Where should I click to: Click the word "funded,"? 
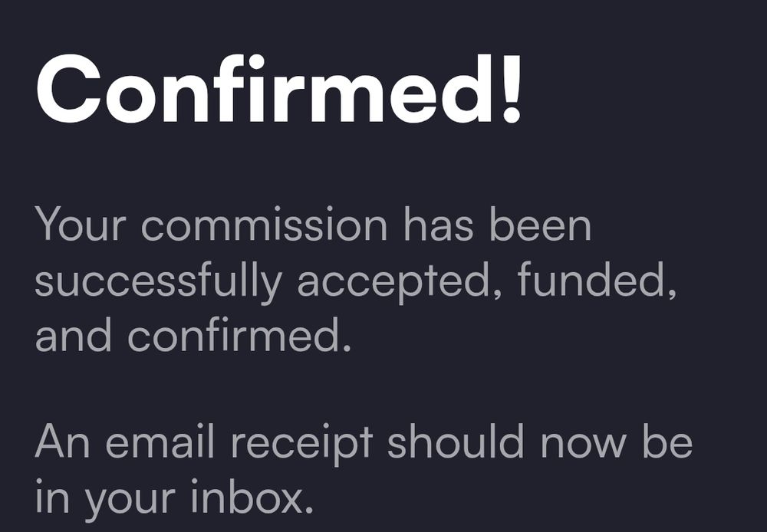tap(597, 280)
